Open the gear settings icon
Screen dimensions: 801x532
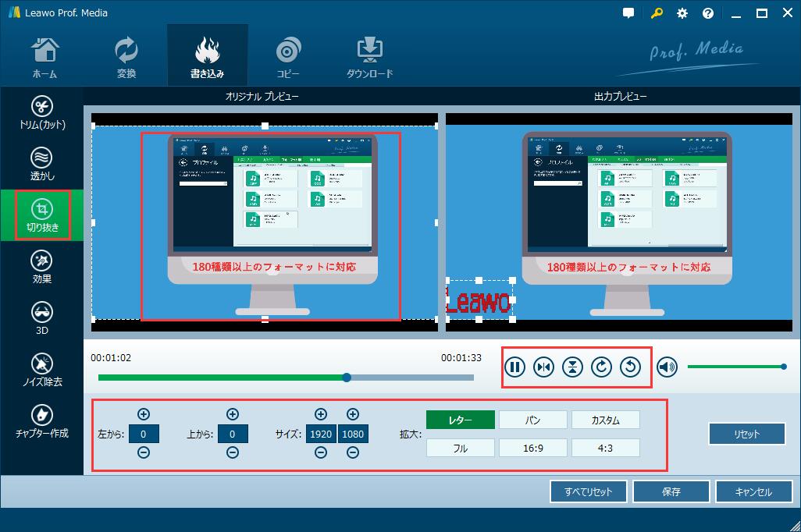click(x=682, y=13)
